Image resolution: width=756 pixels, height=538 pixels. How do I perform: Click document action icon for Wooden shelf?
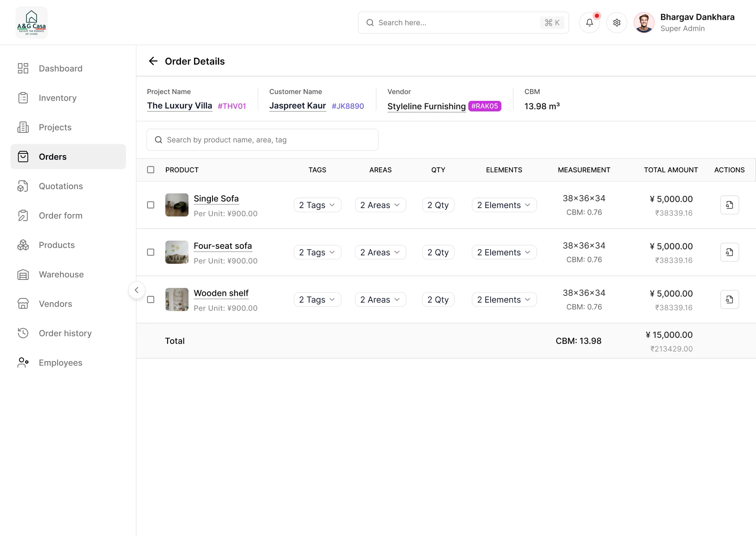pos(730,300)
